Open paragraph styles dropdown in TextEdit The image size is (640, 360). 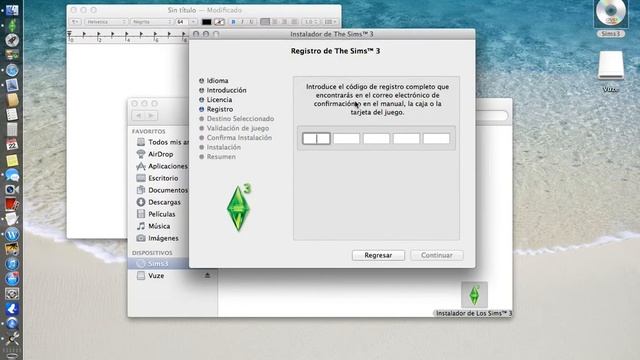pyautogui.click(x=76, y=22)
